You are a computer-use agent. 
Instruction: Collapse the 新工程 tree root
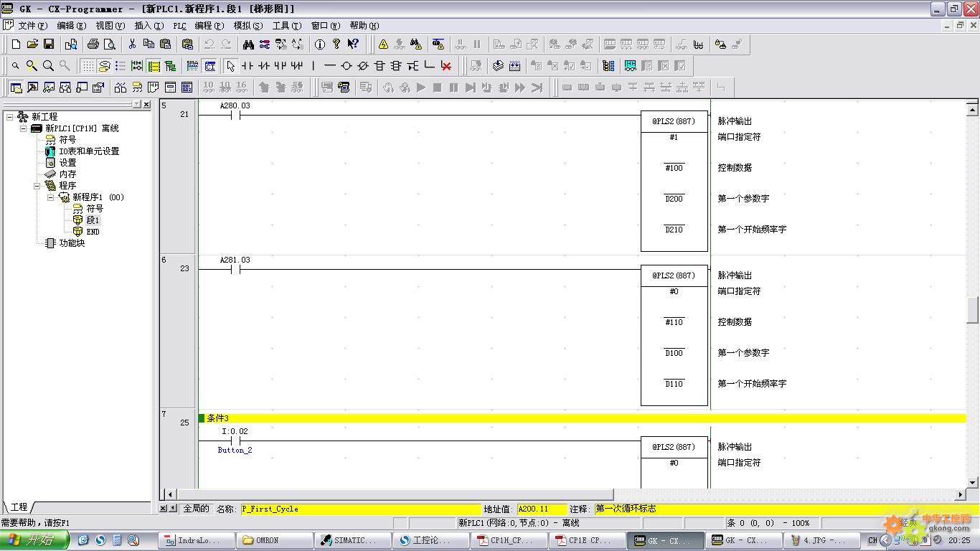click(9, 116)
